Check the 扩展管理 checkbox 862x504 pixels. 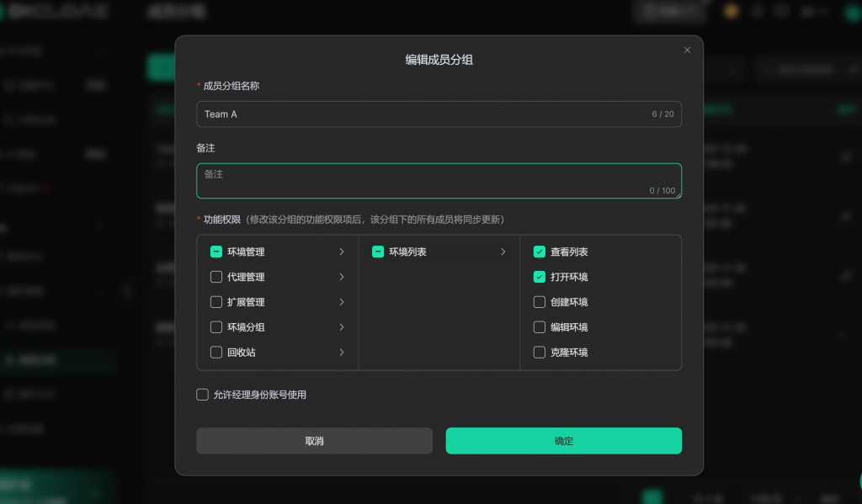(x=216, y=302)
